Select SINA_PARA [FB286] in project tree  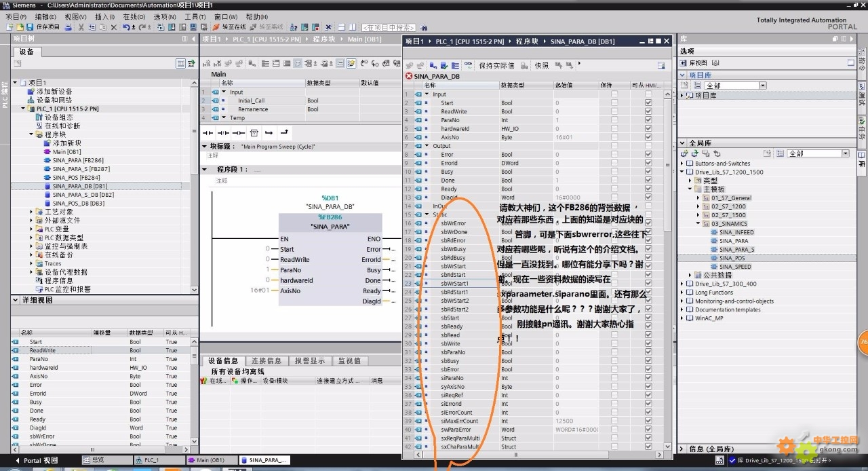click(77, 160)
